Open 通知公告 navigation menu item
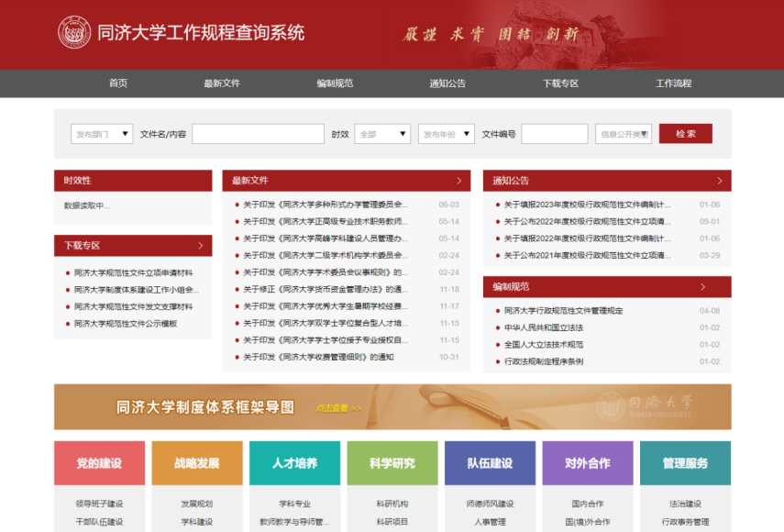This screenshot has width=784, height=532. [x=447, y=83]
